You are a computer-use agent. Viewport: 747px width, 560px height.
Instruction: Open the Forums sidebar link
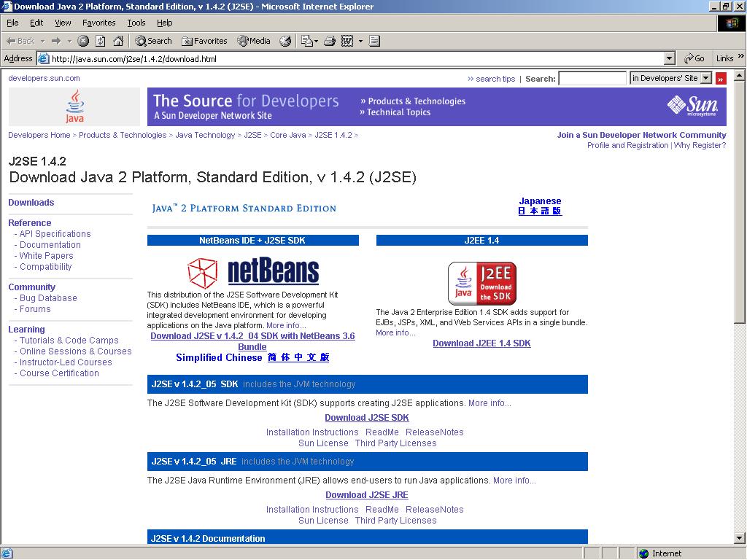pyautogui.click(x=35, y=309)
